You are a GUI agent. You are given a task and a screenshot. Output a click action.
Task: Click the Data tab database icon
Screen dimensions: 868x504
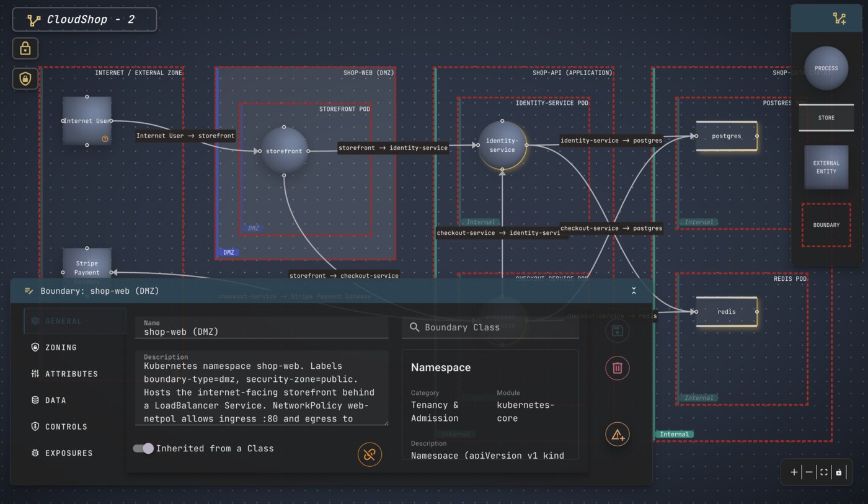pyautogui.click(x=35, y=400)
